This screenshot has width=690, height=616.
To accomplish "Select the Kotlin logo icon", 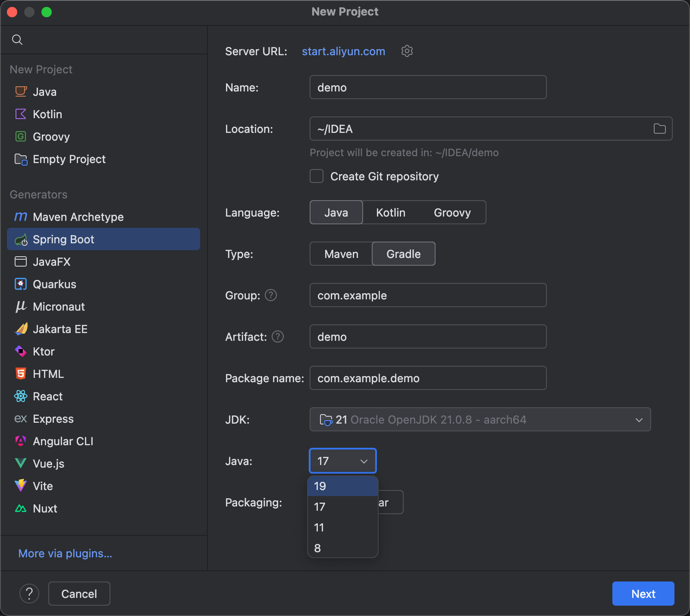I will tap(21, 114).
